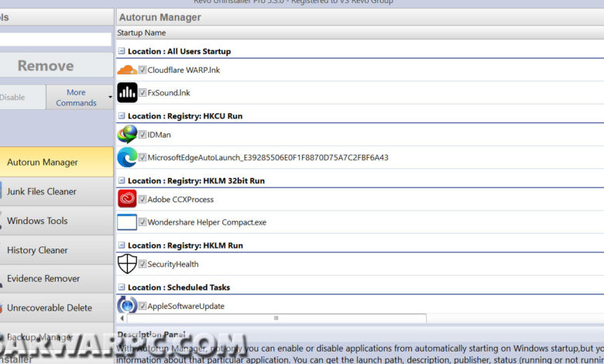This screenshot has height=364, width=604.
Task: Disable Adobe CCXProcess via its checkbox
Action: [142, 199]
